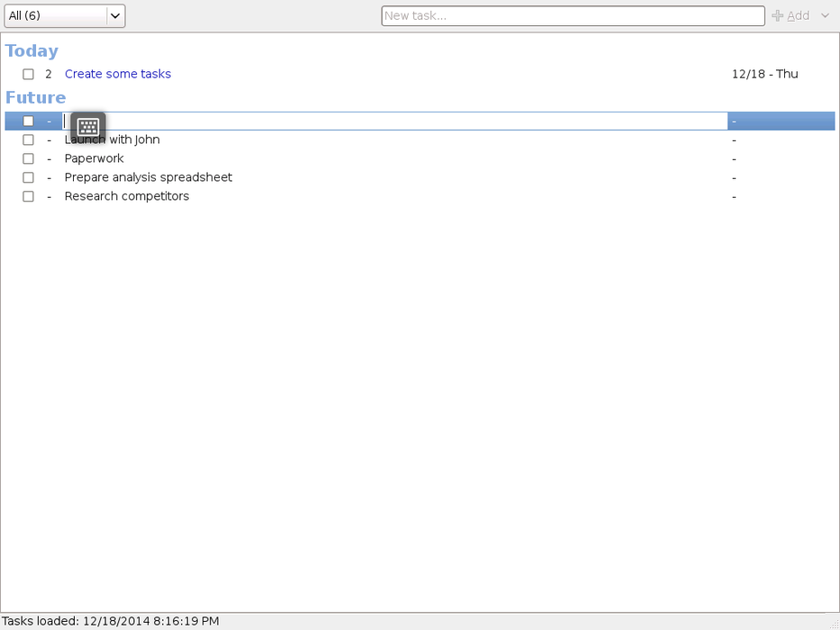
Task: Toggle the "Research competitors" checkbox
Action: pyautogui.click(x=28, y=197)
